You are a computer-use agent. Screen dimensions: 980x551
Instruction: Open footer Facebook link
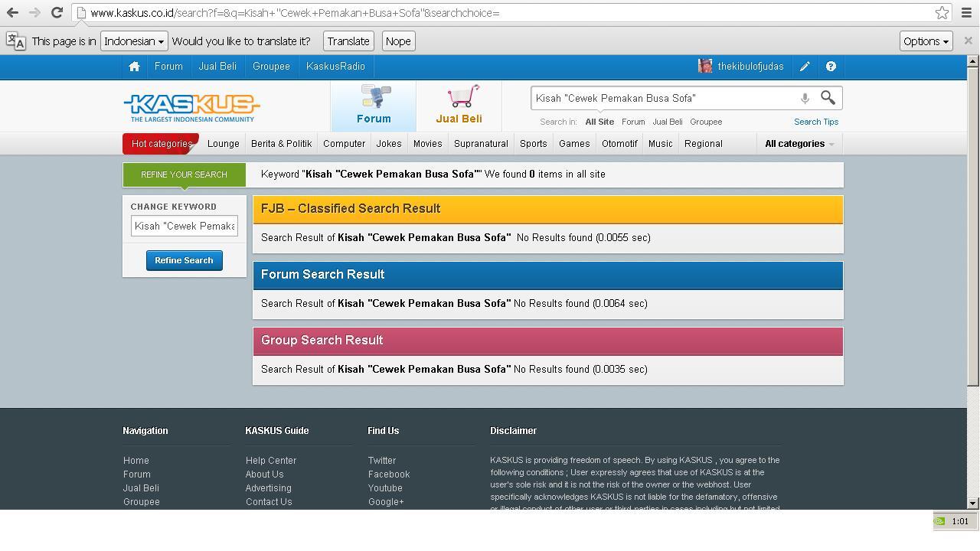coord(389,474)
